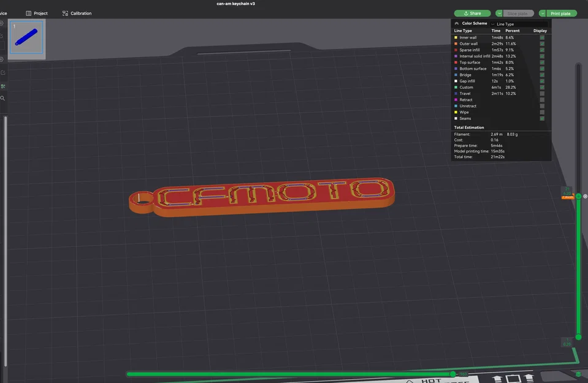Click the bottom handle of layer slider

579,337
